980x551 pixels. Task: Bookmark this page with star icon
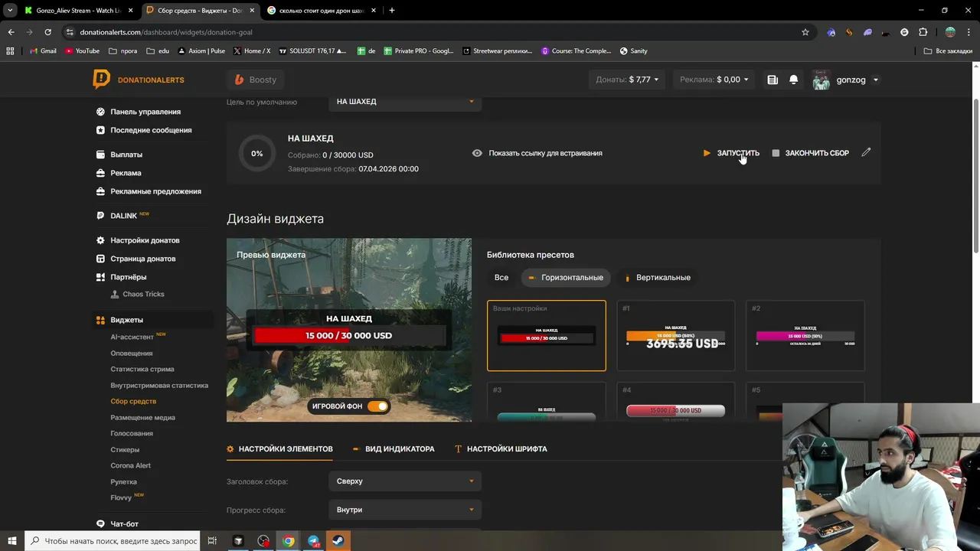(x=805, y=32)
